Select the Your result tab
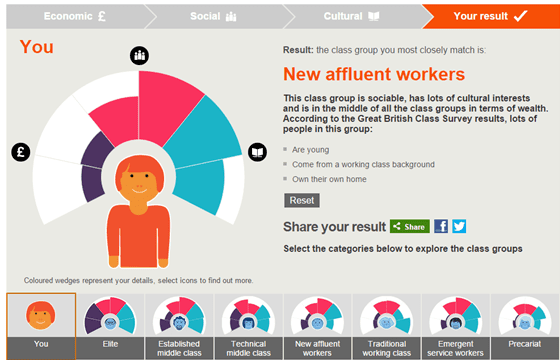The image size is (560, 360). tap(491, 16)
